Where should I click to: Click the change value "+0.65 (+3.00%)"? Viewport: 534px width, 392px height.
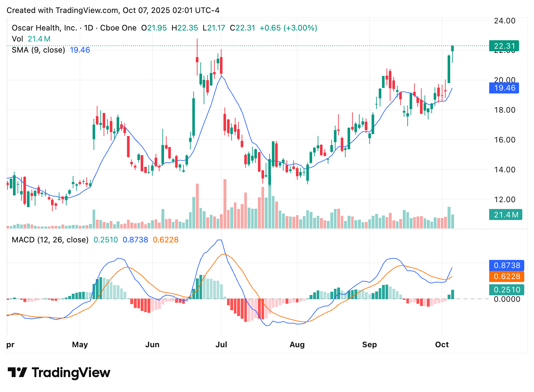[x=288, y=28]
